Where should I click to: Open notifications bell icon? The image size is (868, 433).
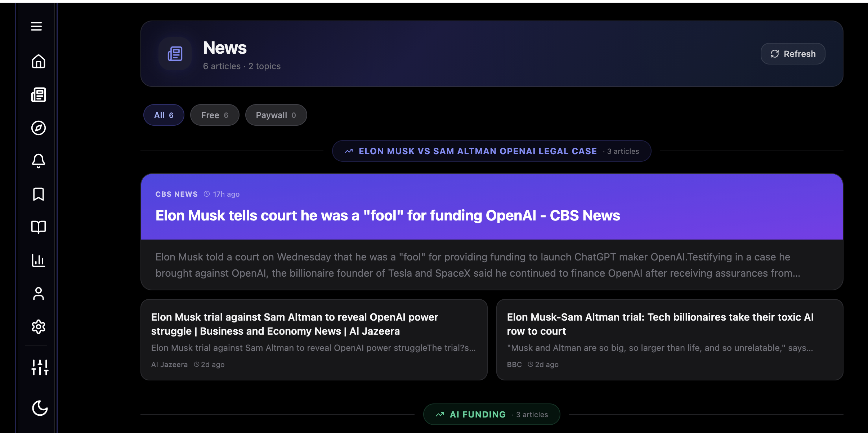point(39,161)
